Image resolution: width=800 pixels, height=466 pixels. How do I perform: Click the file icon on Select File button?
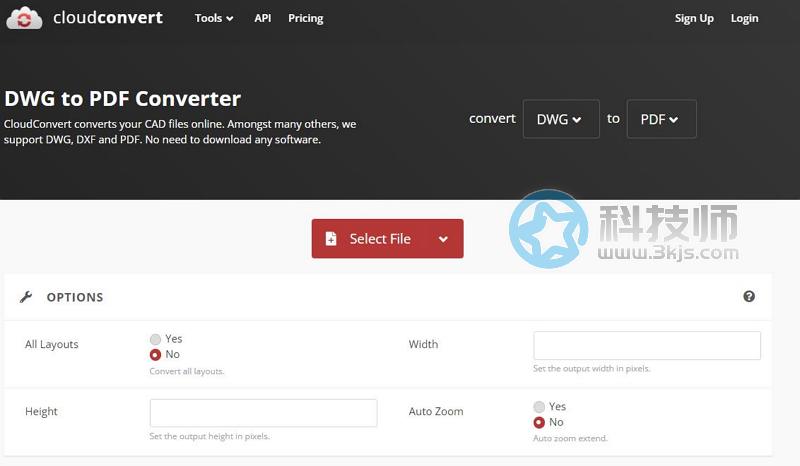[x=331, y=238]
